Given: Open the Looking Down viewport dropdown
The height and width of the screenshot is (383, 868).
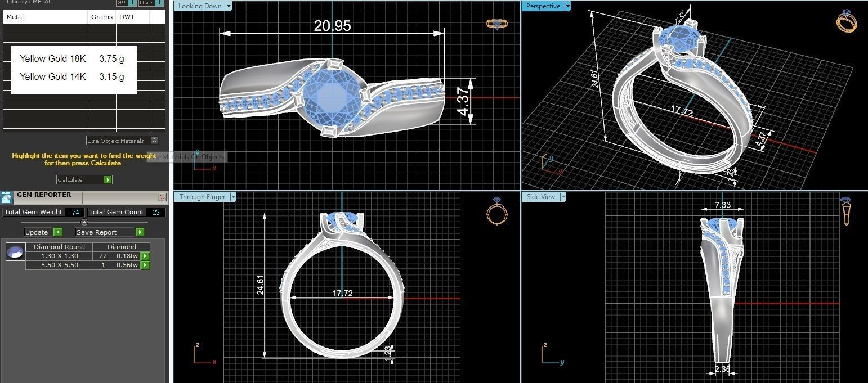Looking at the screenshot, I should click(x=228, y=6).
